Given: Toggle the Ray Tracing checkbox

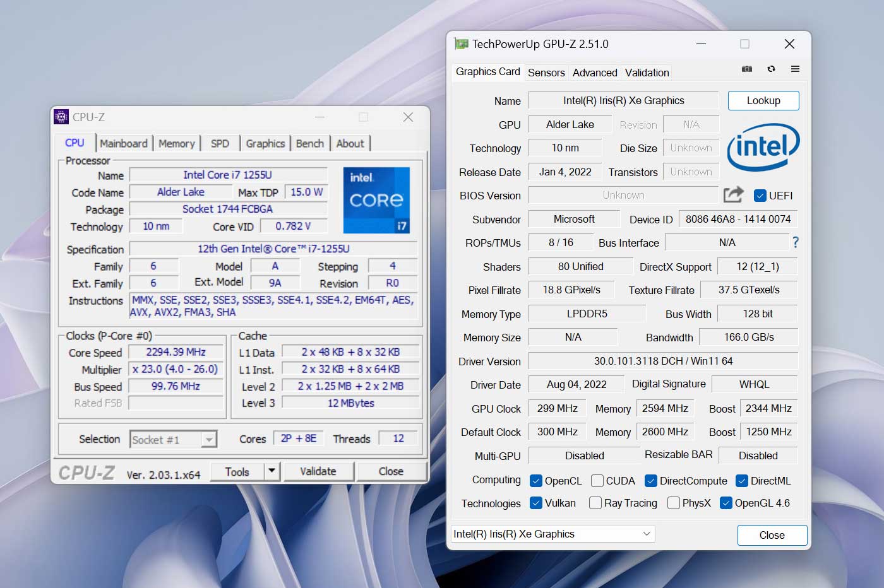Looking at the screenshot, I should coord(595,503).
